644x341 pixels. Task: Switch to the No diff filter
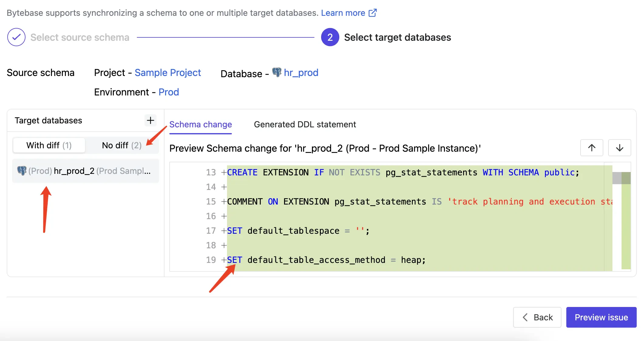pyautogui.click(x=121, y=145)
